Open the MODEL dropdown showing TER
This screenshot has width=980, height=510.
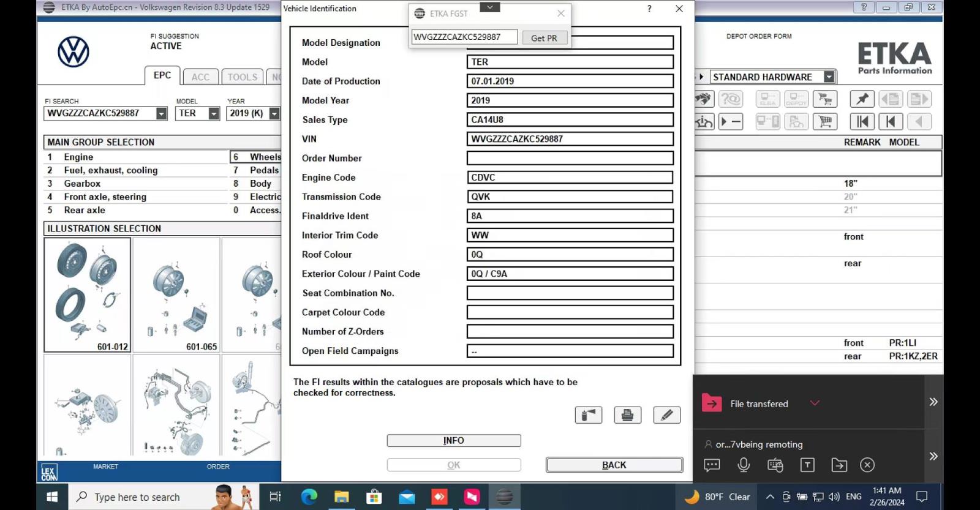214,113
